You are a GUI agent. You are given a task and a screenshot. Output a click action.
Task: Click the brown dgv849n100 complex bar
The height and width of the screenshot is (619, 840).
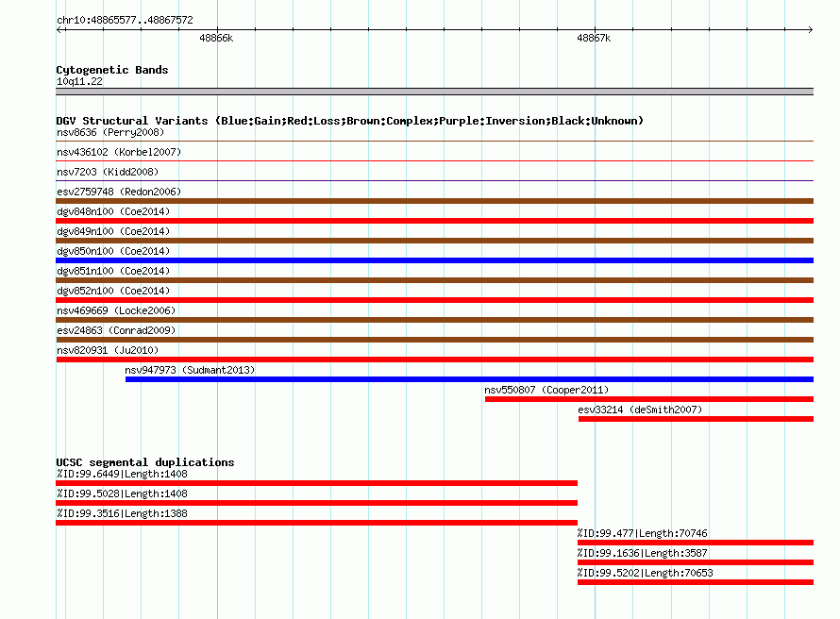coord(434,241)
